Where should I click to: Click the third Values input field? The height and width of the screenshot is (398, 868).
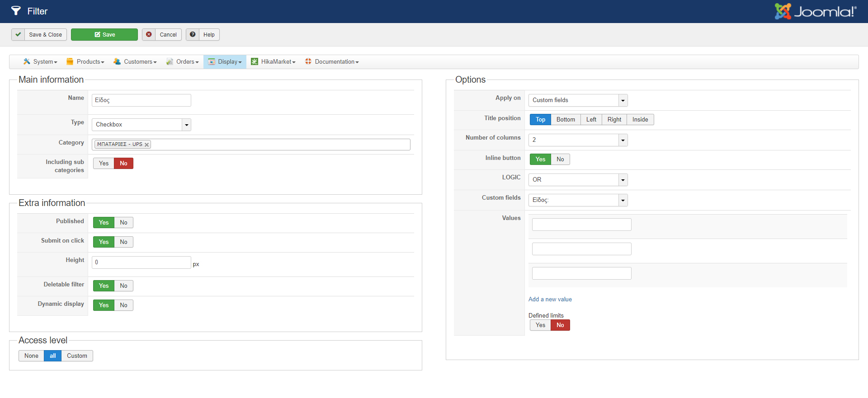582,273
